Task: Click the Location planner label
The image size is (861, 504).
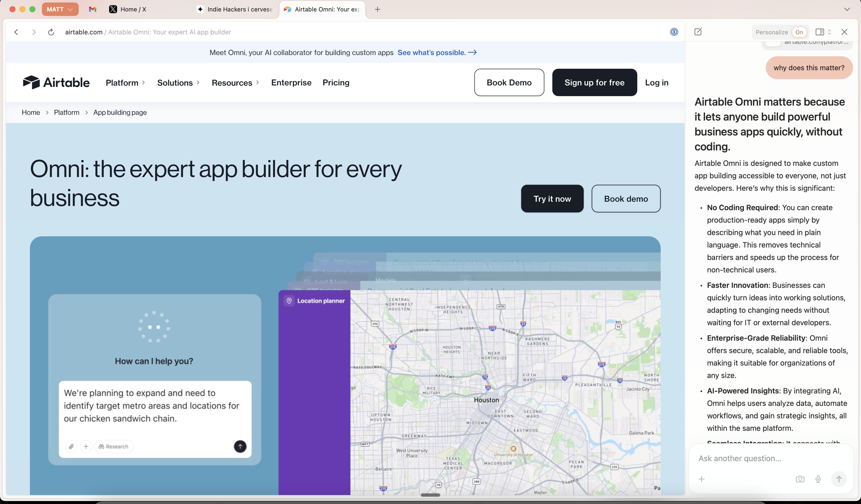Action: (321, 301)
